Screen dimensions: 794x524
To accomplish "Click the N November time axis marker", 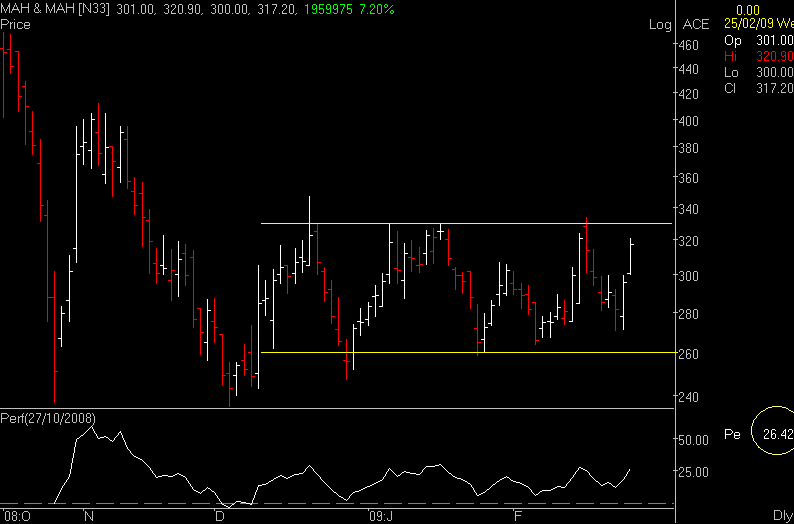I will click(89, 516).
